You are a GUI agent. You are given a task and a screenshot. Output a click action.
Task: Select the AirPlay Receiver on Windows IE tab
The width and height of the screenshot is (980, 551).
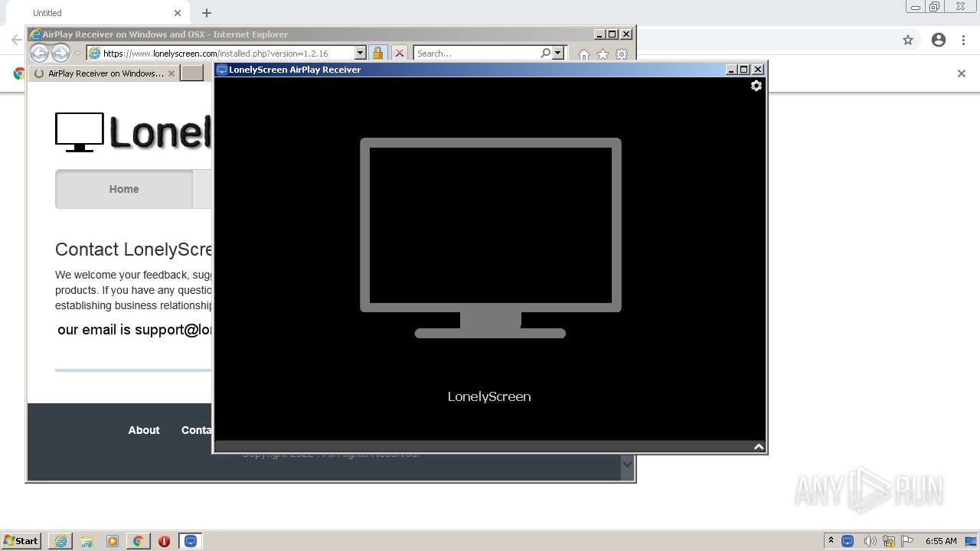pos(106,73)
